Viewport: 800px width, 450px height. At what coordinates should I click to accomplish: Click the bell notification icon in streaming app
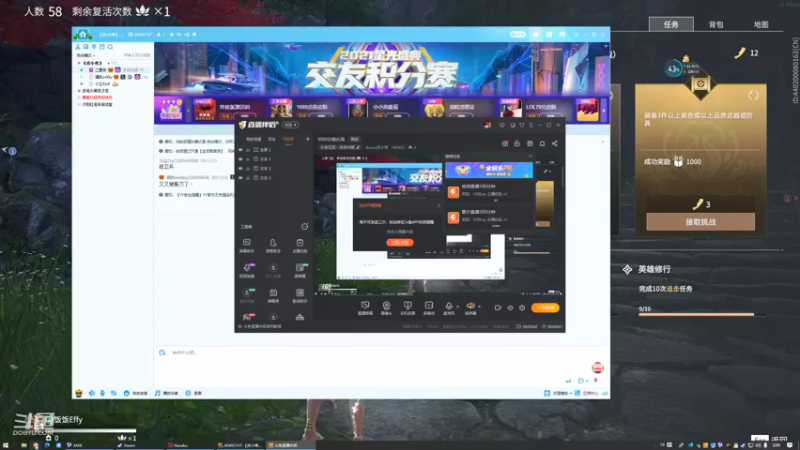[x=542, y=144]
